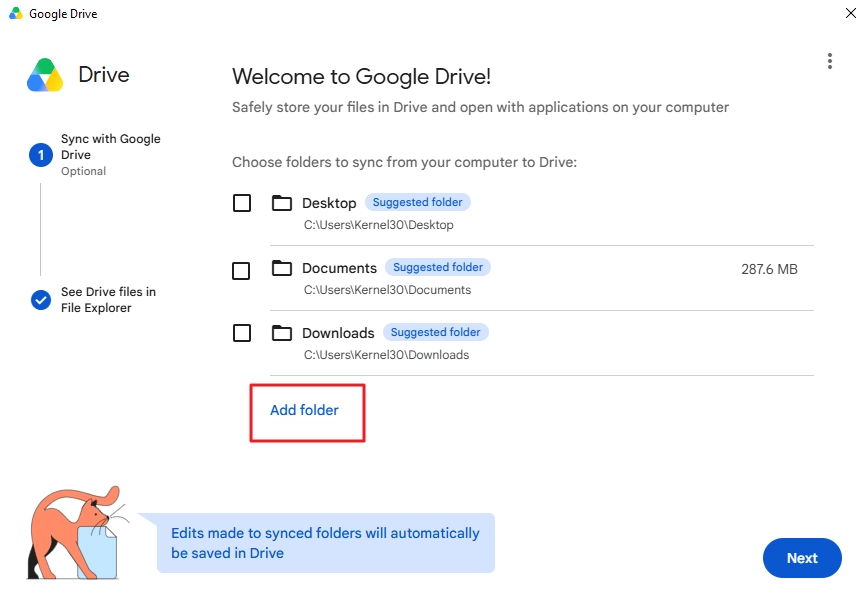Click the Drive wordmark beside the logo

104,75
